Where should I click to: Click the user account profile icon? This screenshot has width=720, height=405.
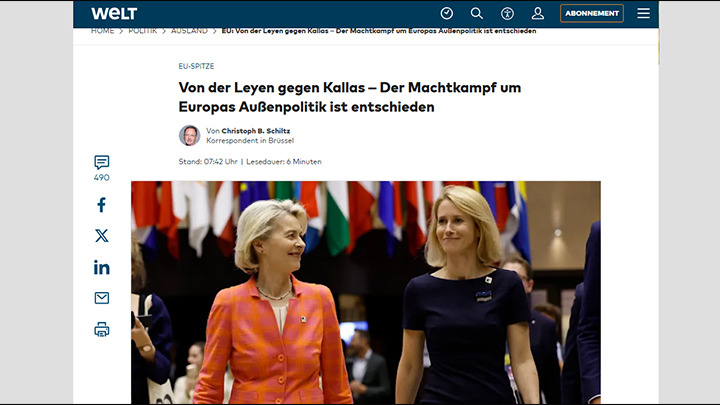coord(537,14)
